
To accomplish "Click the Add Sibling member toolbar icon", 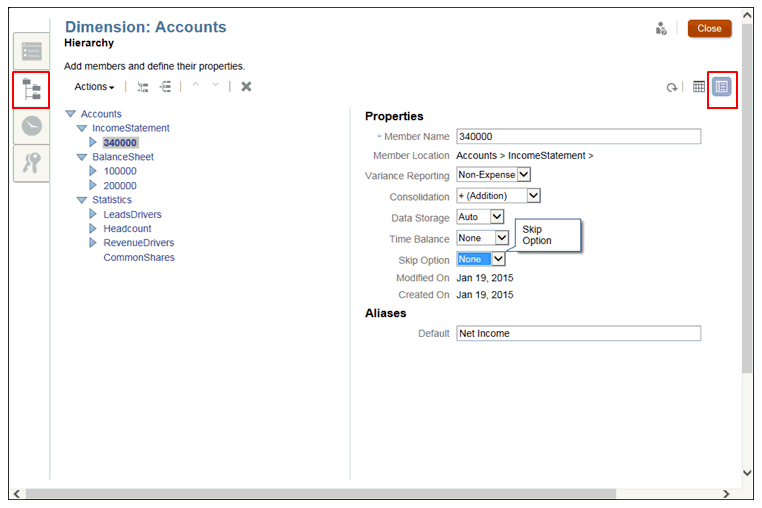I will pos(166,87).
